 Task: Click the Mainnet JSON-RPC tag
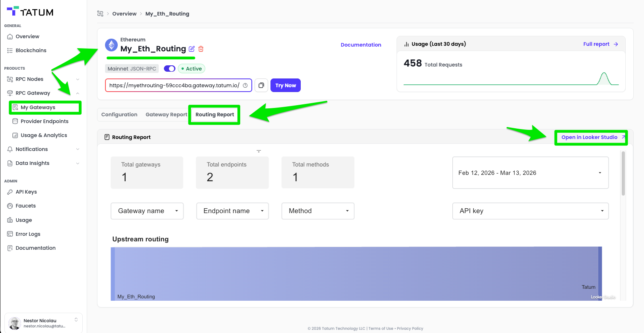[132, 69]
